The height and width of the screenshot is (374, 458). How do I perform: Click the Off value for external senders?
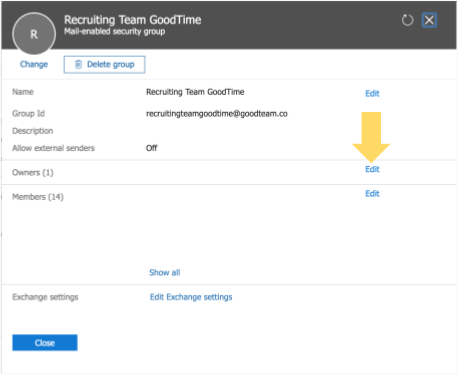152,148
